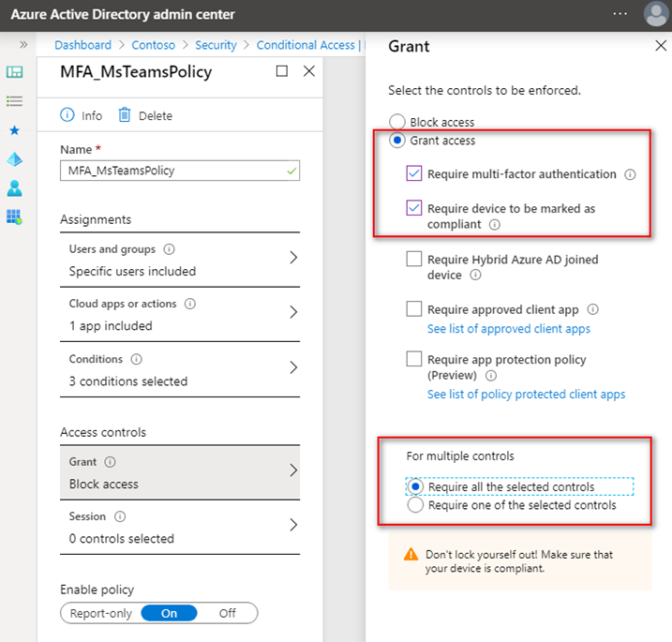The image size is (672, 642).
Task: Go to Security breadcrumb
Action: click(216, 45)
